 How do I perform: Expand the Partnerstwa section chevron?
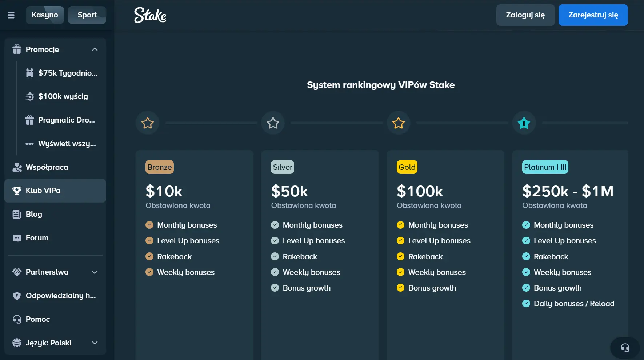point(95,272)
